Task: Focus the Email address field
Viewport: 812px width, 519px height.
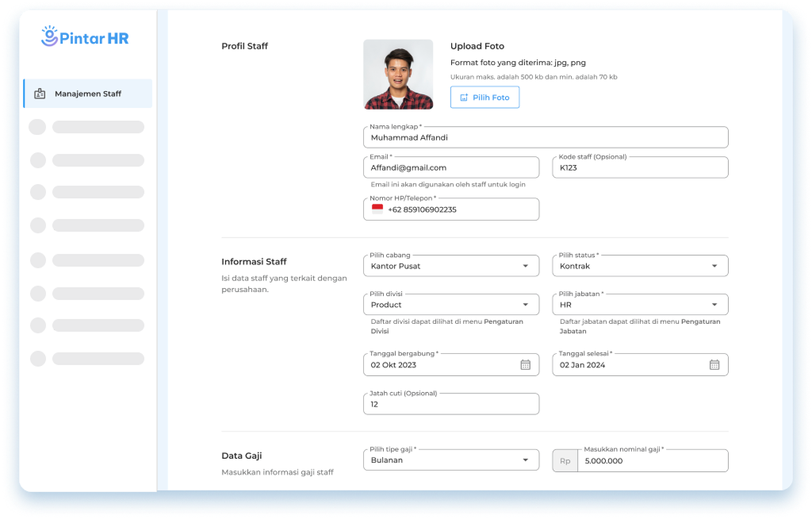Action: 450,167
